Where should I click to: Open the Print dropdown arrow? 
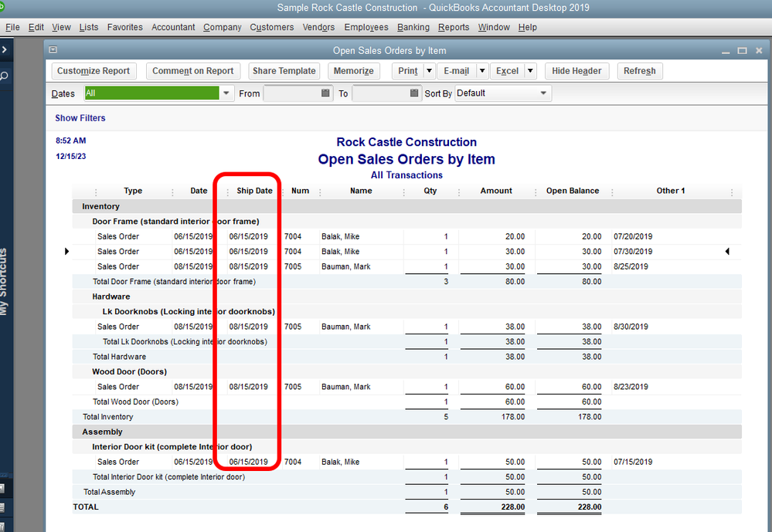tap(430, 71)
